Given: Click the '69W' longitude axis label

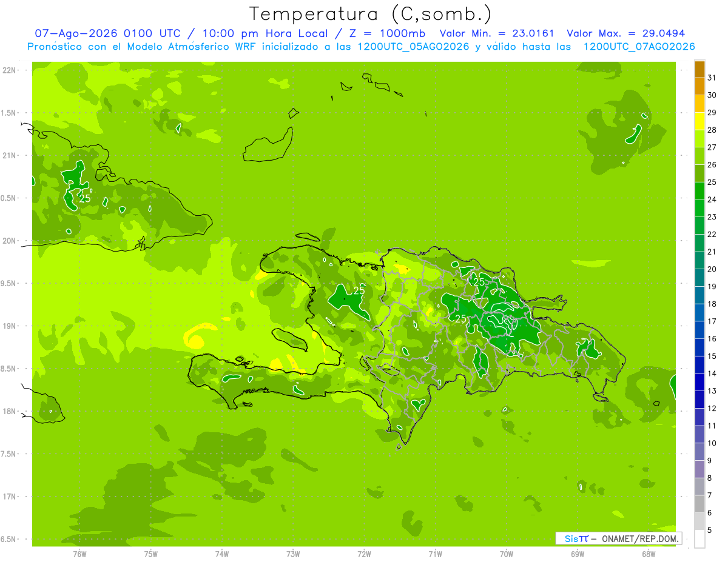Looking at the screenshot, I should click(578, 554).
